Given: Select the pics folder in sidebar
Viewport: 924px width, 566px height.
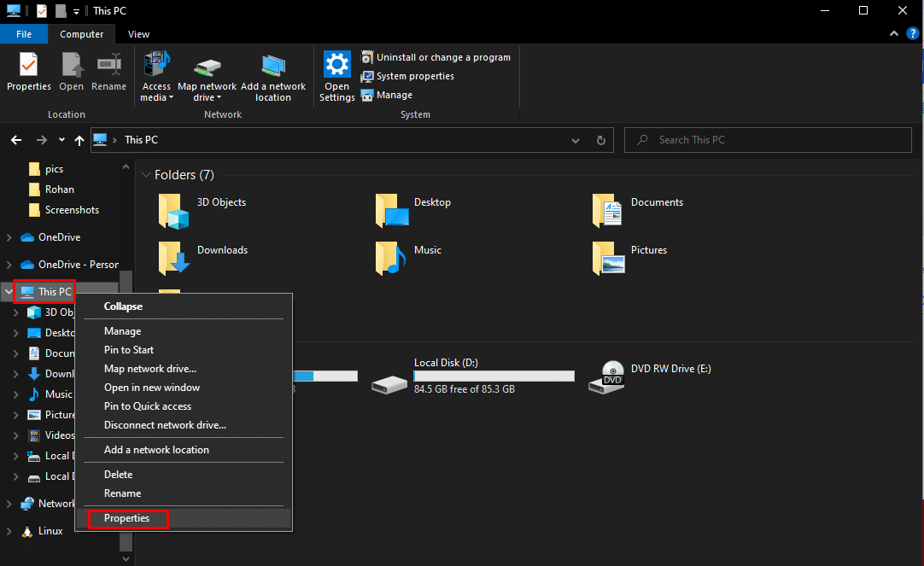Looking at the screenshot, I should [46, 169].
